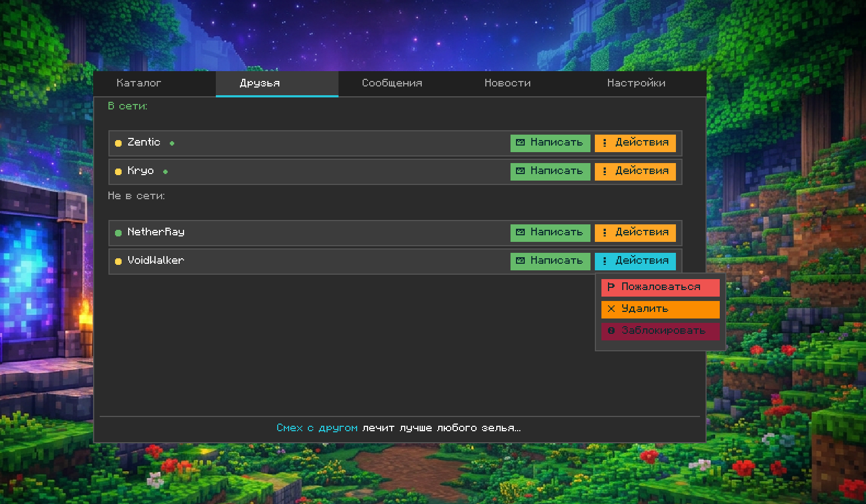Image resolution: width=866 pixels, height=504 pixels.
Task: Choose Заблокировать from the actions menu
Action: tap(661, 331)
